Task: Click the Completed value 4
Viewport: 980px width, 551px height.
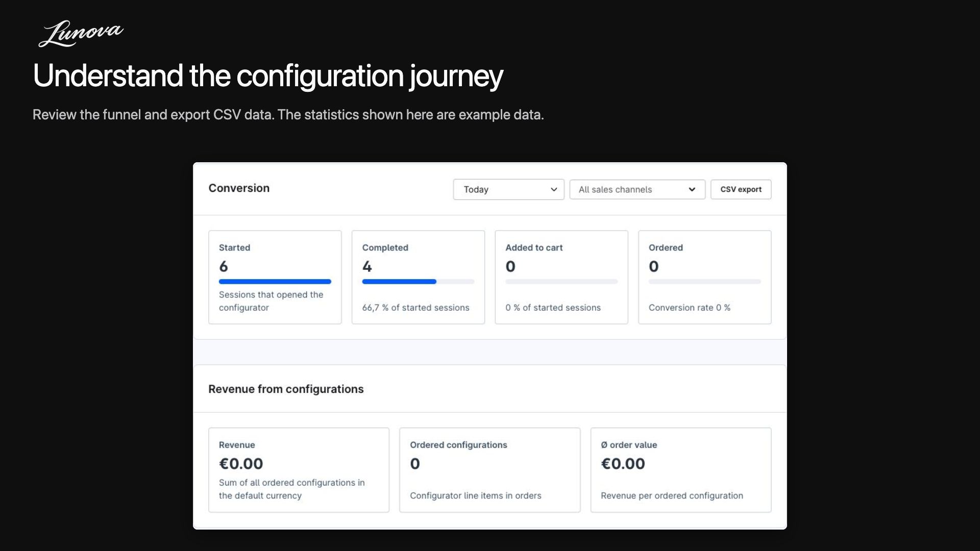Action: (367, 266)
